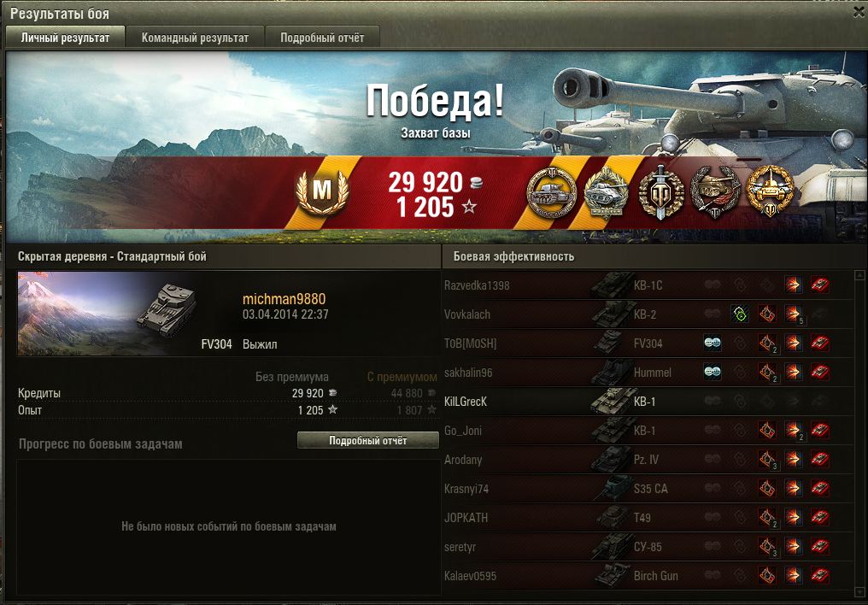Click the first tank achievement medal on the banner
This screenshot has width=868, height=605.
coord(551,192)
